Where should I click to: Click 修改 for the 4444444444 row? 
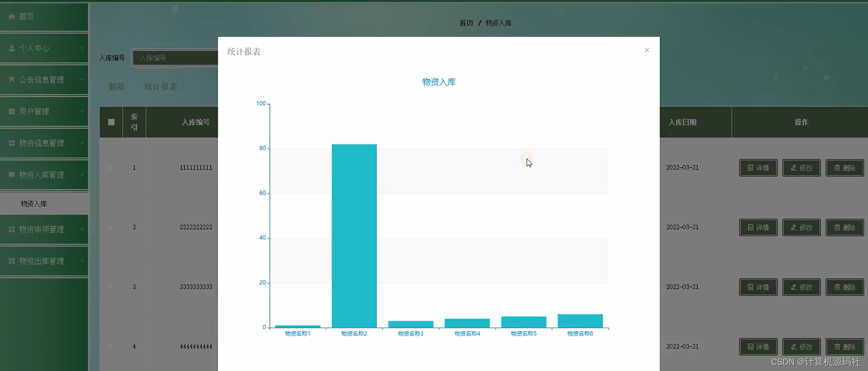coord(801,346)
